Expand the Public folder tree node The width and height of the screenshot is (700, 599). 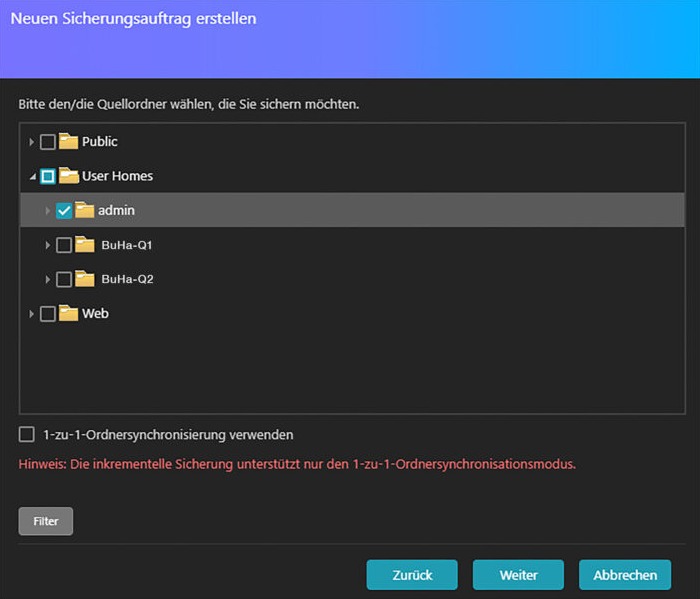pyautogui.click(x=31, y=142)
